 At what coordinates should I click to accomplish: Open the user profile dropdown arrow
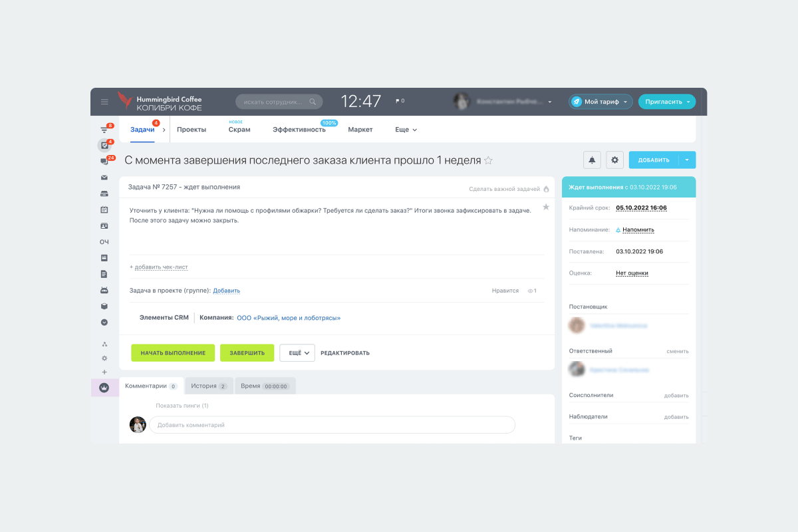[x=550, y=102]
